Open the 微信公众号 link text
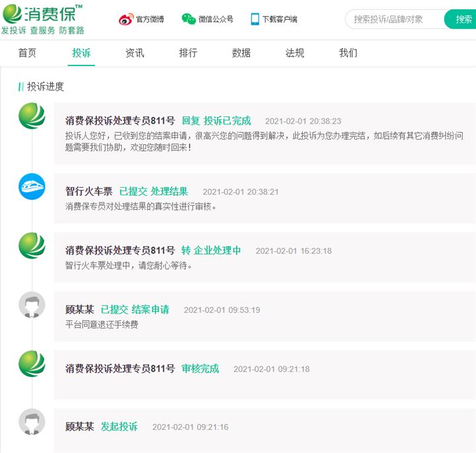The image size is (476, 453). tap(216, 19)
